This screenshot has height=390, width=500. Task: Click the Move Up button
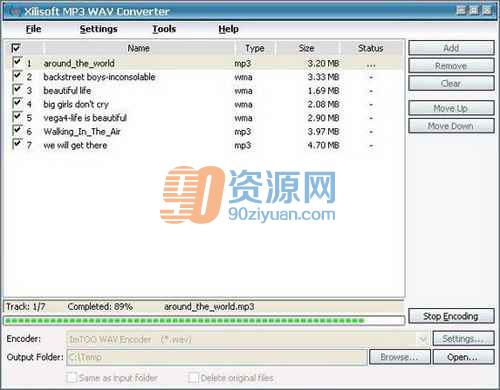pyautogui.click(x=451, y=108)
